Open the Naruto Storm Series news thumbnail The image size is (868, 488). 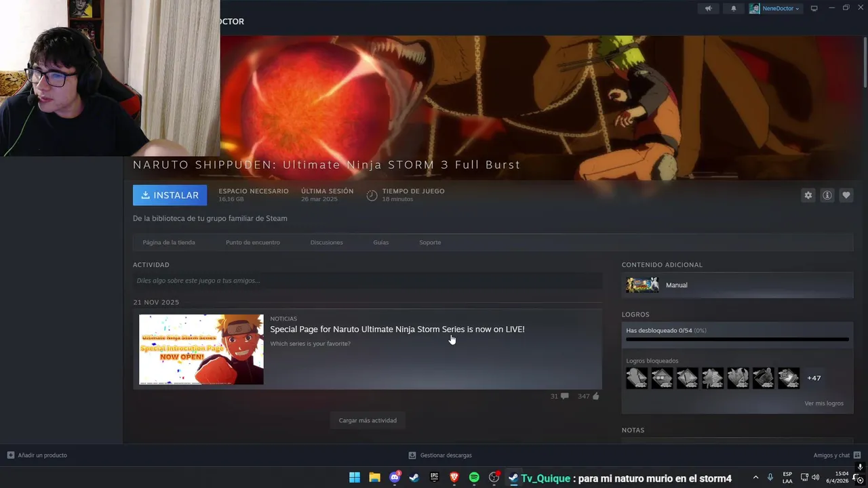(201, 349)
